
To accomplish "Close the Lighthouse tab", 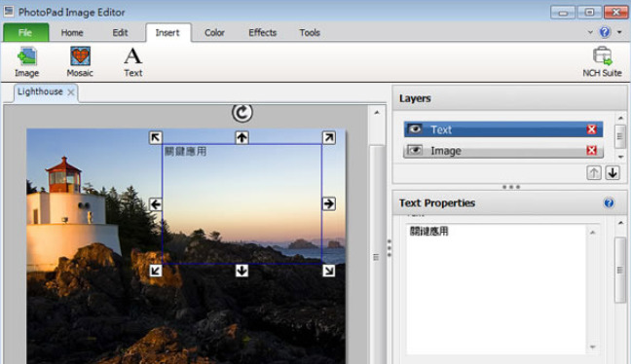I will (71, 92).
